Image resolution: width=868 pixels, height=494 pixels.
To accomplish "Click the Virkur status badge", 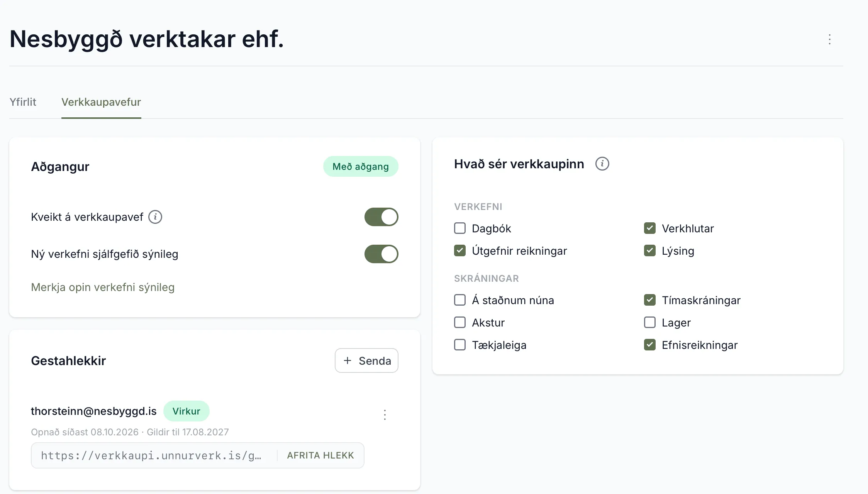I will (x=186, y=411).
